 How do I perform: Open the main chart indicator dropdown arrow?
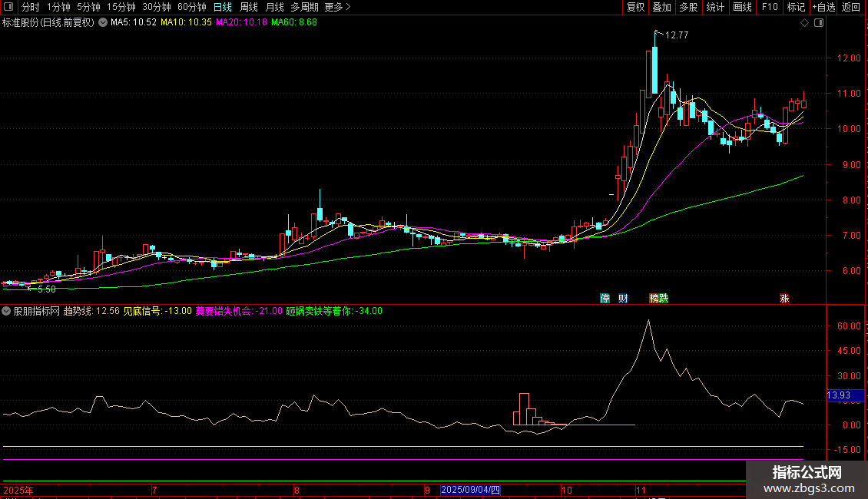[103, 23]
